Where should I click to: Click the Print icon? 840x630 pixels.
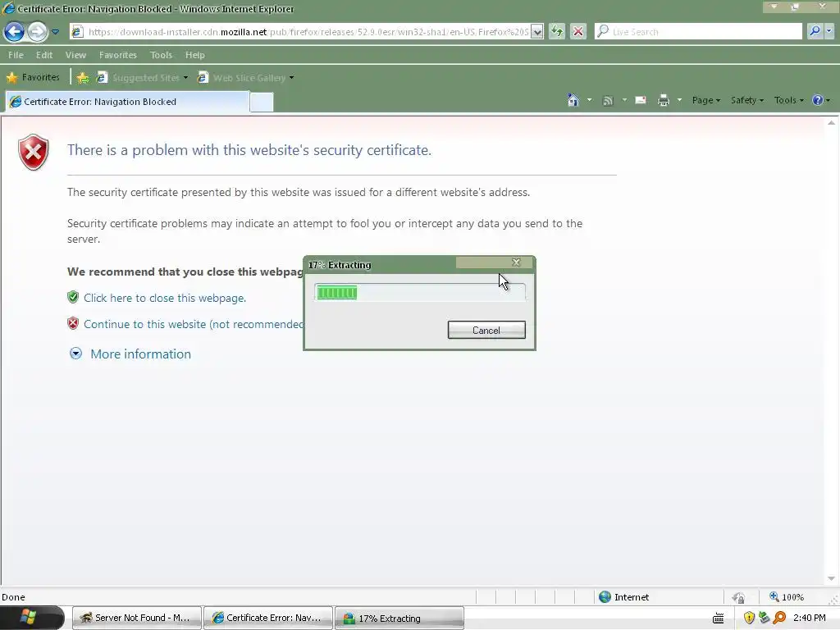(663, 100)
